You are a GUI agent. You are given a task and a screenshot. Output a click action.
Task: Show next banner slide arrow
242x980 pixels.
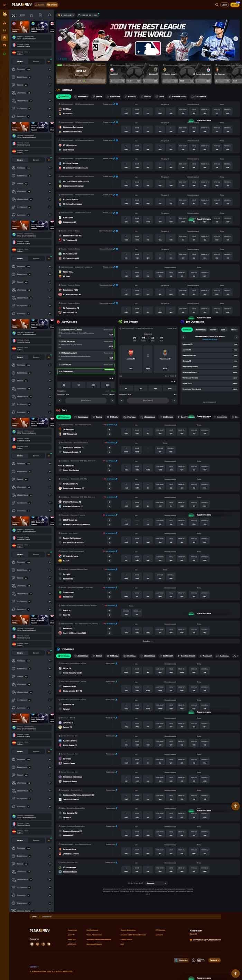[235, 39]
